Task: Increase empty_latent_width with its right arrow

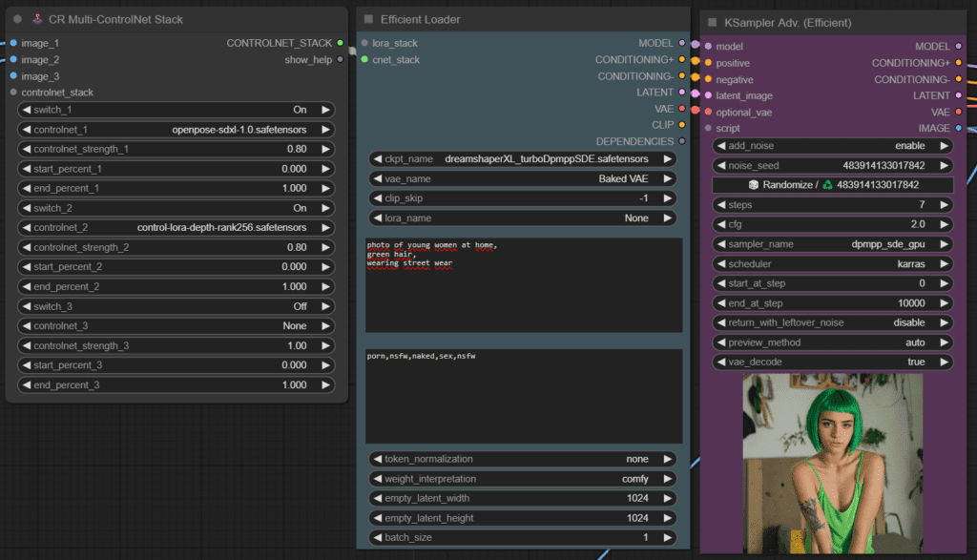Action: tap(667, 498)
